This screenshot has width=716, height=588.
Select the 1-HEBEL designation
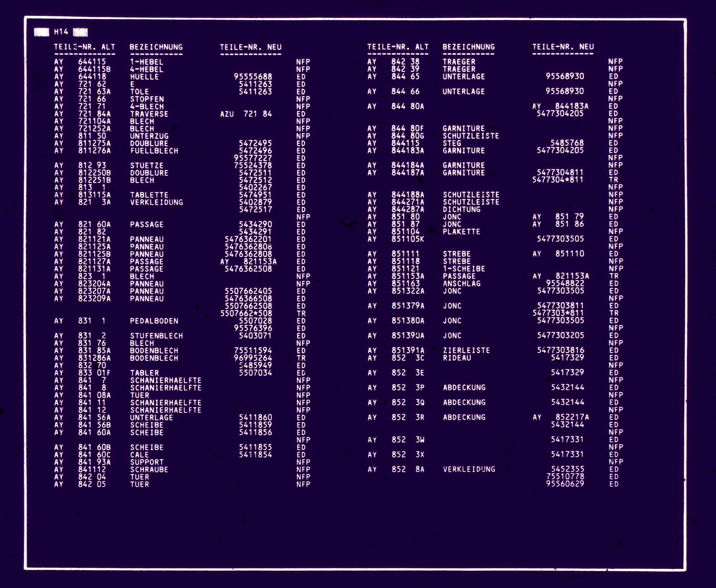pyautogui.click(x=147, y=62)
